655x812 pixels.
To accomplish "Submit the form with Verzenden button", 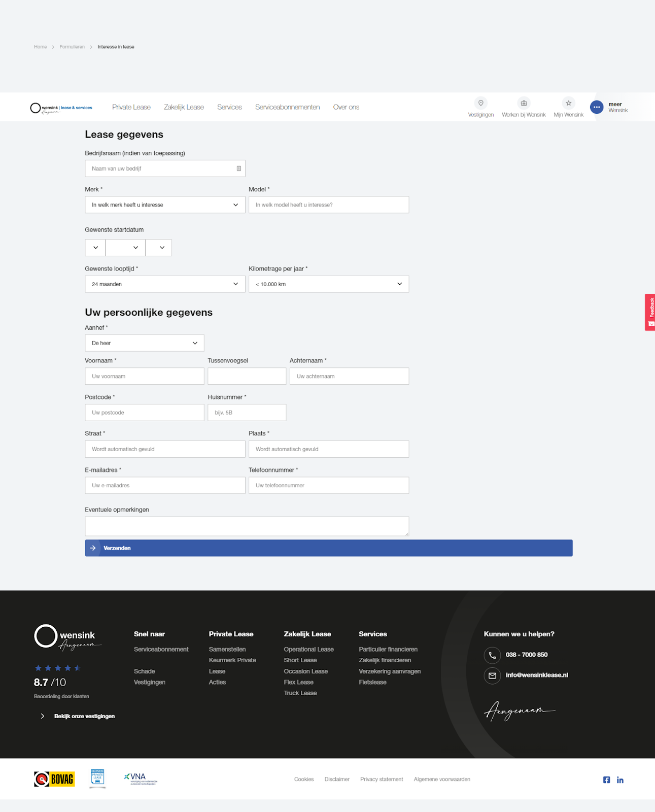I will click(x=329, y=548).
